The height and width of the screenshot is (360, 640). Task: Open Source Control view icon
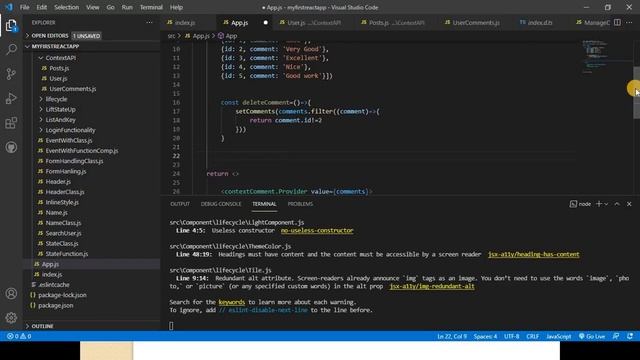[x=11, y=74]
